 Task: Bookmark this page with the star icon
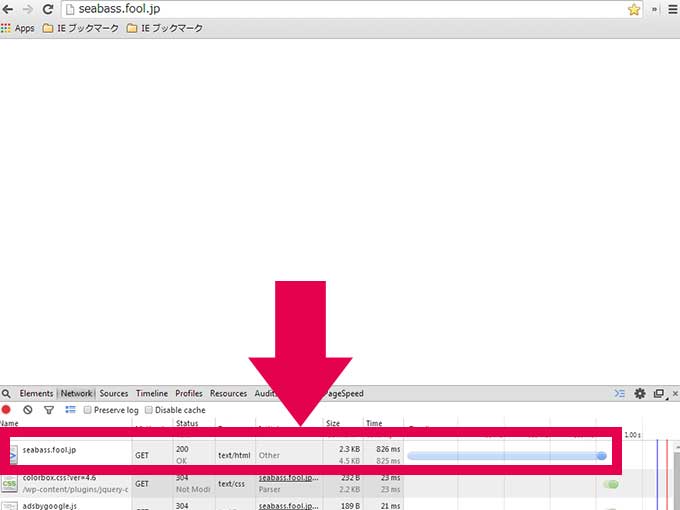(633, 9)
